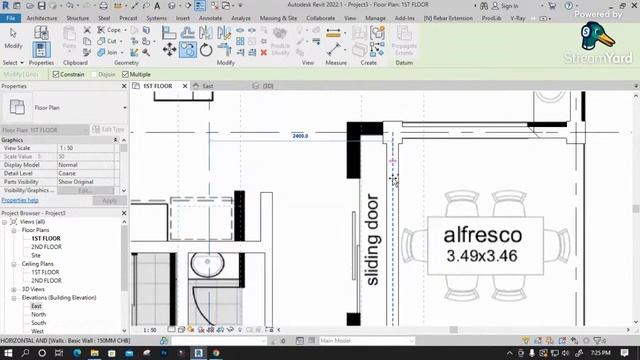Click the Help question mark icon

point(569,6)
